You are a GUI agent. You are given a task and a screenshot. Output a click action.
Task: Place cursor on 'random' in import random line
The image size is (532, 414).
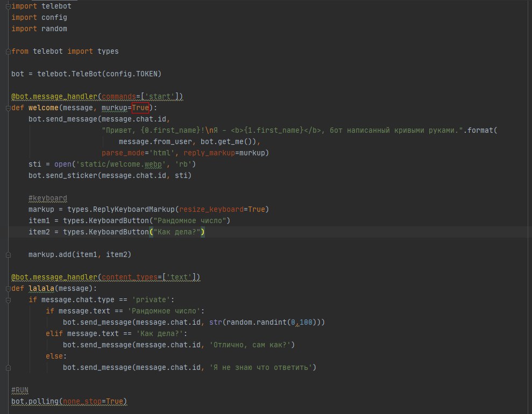[x=54, y=29]
